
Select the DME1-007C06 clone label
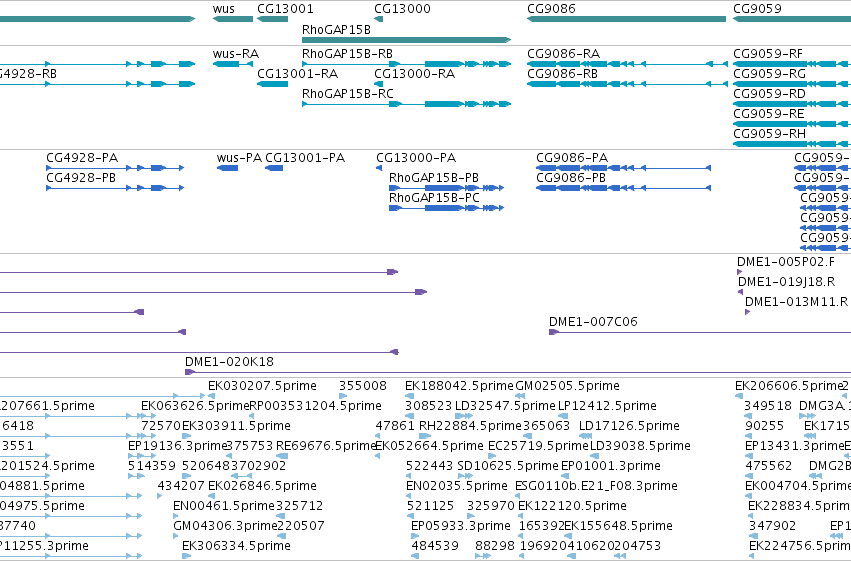pyautogui.click(x=593, y=322)
